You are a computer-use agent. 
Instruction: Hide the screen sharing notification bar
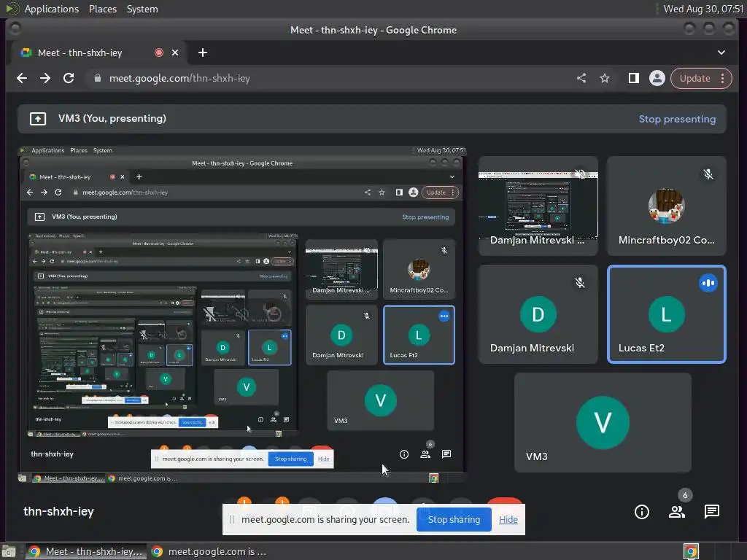click(508, 519)
